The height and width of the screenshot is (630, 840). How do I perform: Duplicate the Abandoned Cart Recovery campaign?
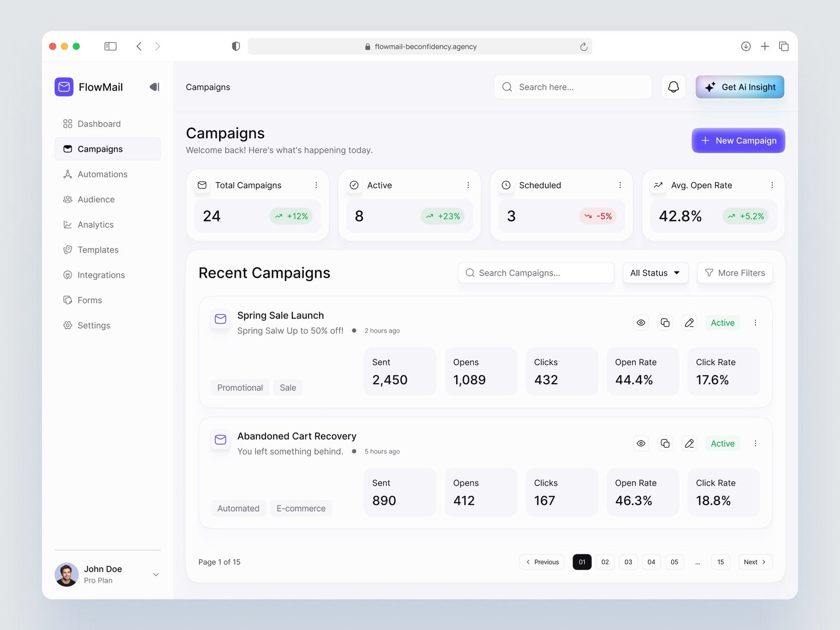pos(665,444)
